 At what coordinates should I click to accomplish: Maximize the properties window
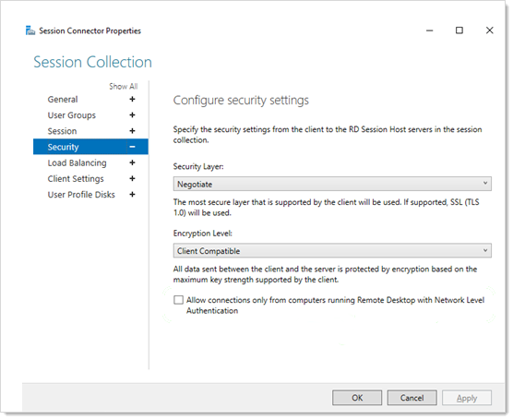(459, 30)
